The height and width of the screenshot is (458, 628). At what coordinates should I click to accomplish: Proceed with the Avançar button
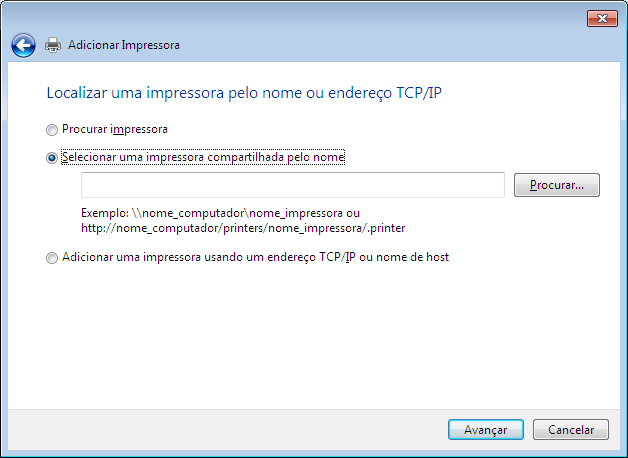click(x=486, y=430)
